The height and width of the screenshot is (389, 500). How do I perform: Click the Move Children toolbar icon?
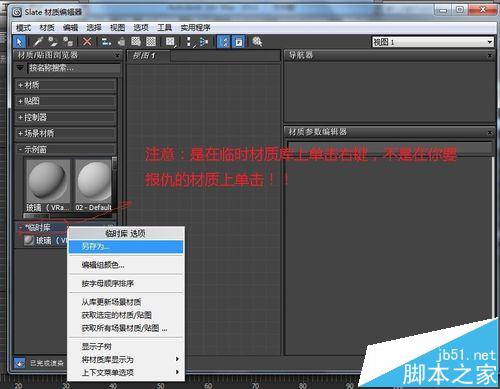(x=106, y=42)
